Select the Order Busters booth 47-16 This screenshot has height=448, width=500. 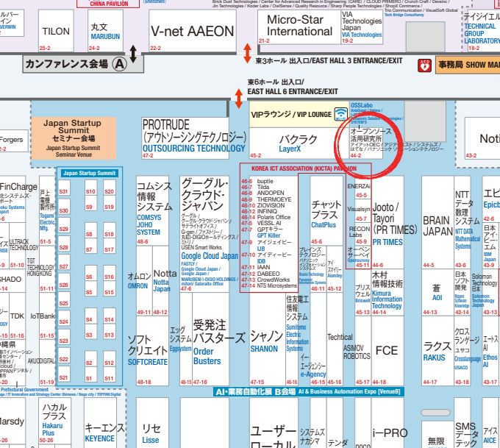[211, 339]
